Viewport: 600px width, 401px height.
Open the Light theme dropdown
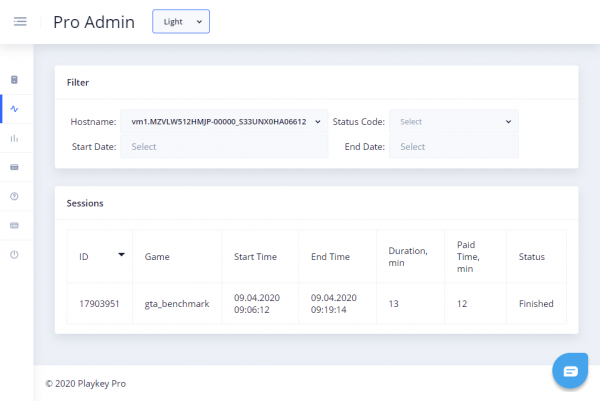pos(181,21)
